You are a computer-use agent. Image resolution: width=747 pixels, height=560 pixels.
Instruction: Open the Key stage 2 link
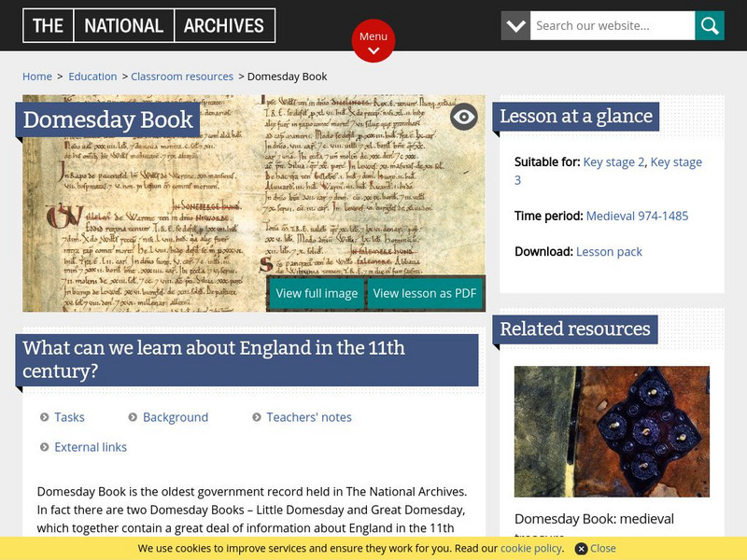pyautogui.click(x=613, y=161)
